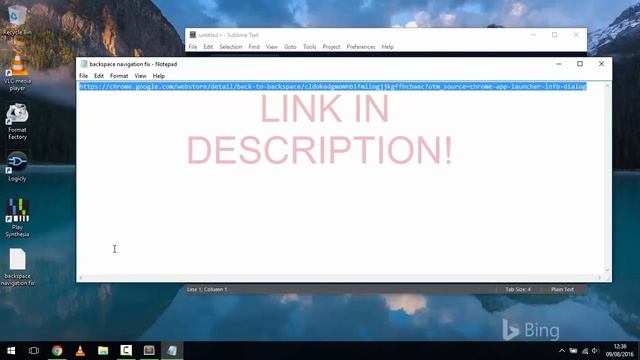Open Task View from taskbar
This screenshot has width=640, height=360.
click(x=34, y=351)
